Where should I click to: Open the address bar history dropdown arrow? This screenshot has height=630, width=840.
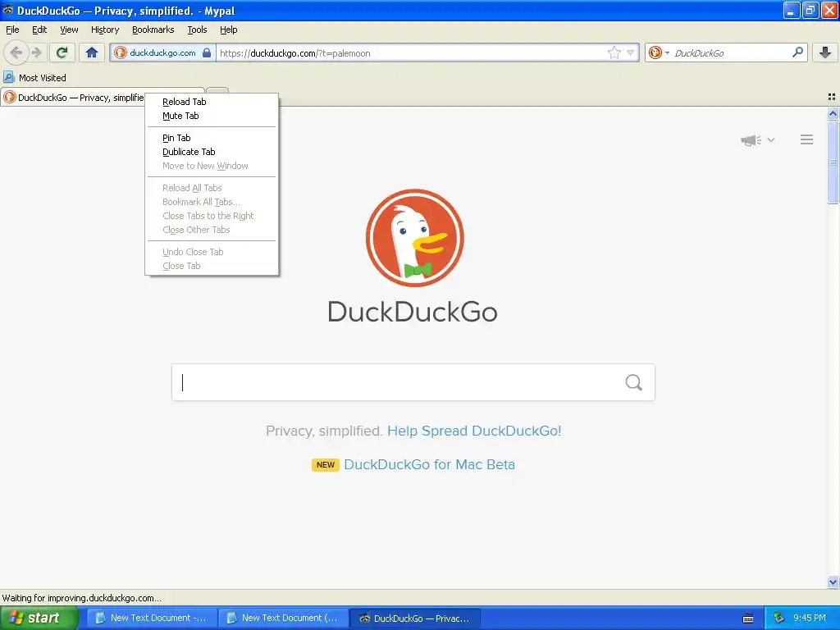pos(631,52)
